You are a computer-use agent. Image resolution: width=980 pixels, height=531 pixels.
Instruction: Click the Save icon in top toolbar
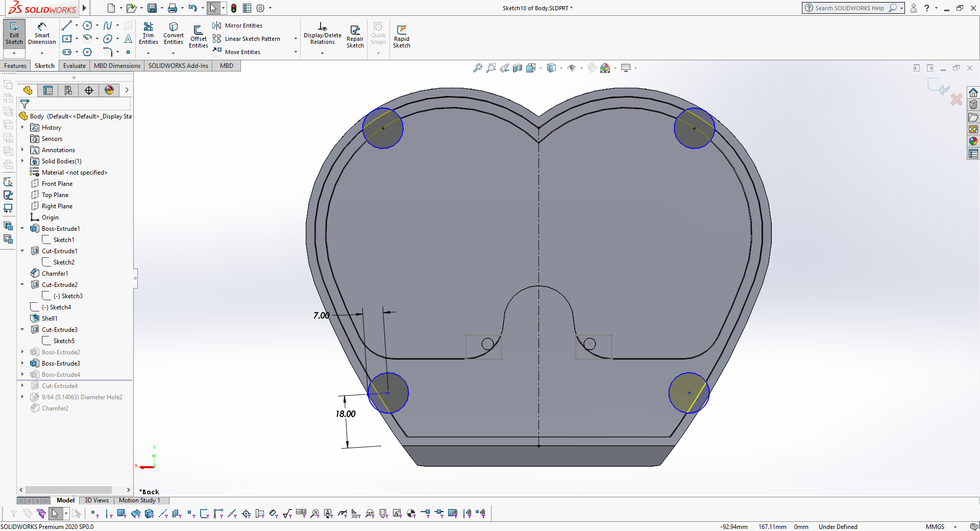152,8
